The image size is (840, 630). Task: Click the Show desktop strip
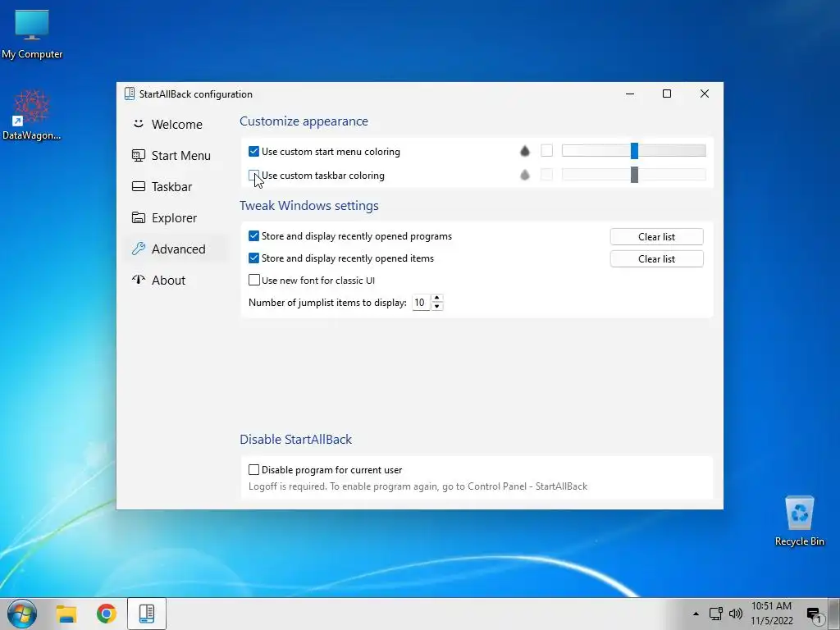[834, 614]
